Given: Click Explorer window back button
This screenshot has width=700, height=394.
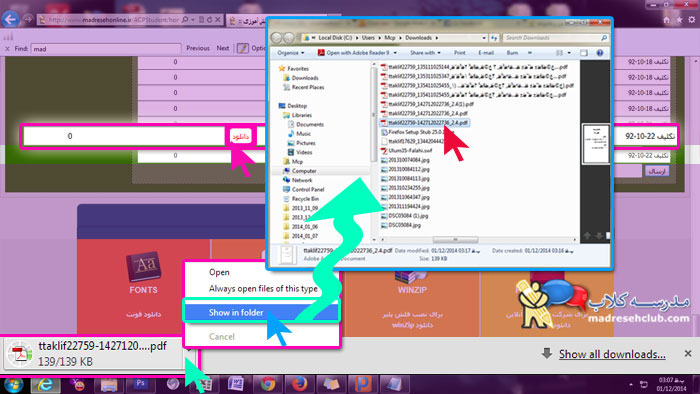Looking at the screenshot, I should point(277,38).
